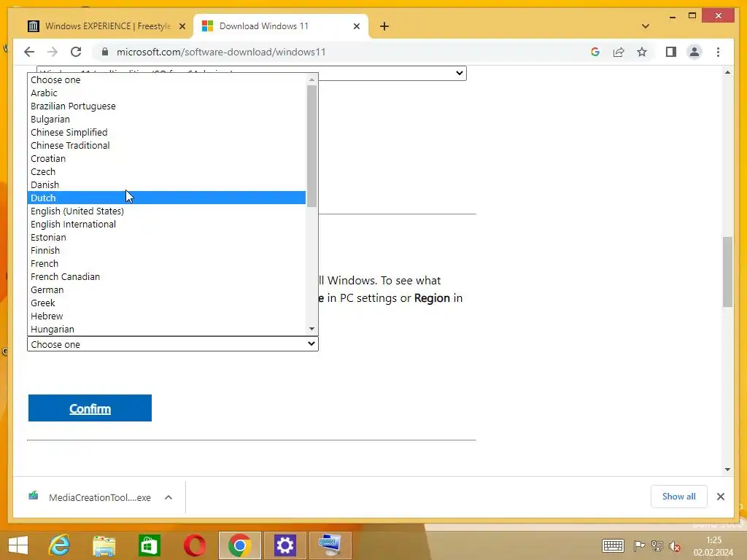The height and width of the screenshot is (560, 747).
Task: Click the page scrollbar up arrow
Action: point(727,72)
